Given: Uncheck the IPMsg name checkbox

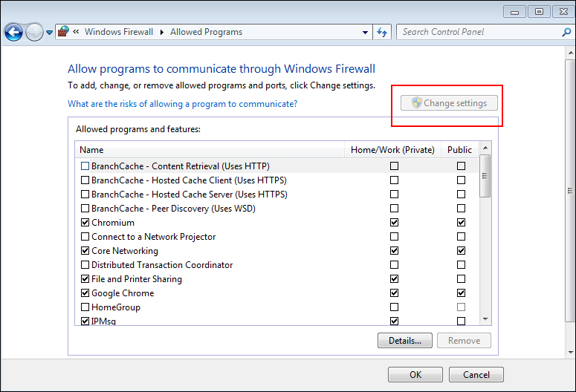Looking at the screenshot, I should (x=85, y=321).
